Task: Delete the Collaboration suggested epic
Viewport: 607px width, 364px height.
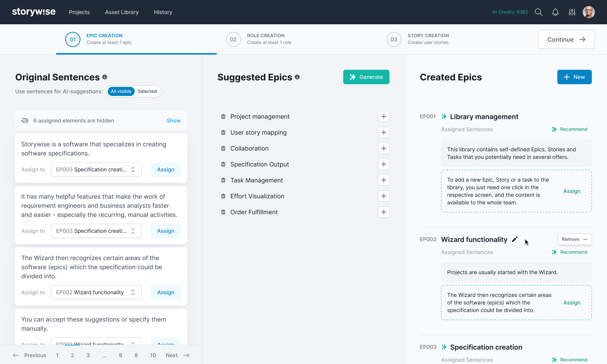Action: 223,148
